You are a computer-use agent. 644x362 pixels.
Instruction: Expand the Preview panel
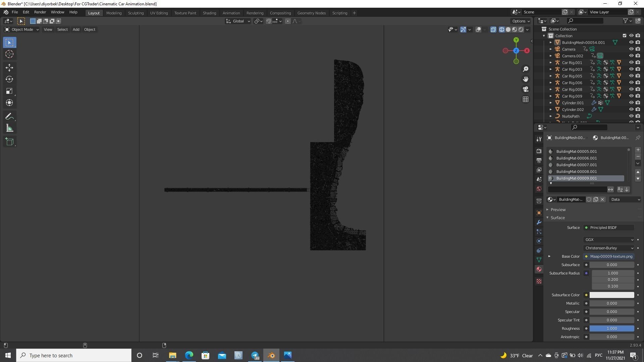coord(558,210)
